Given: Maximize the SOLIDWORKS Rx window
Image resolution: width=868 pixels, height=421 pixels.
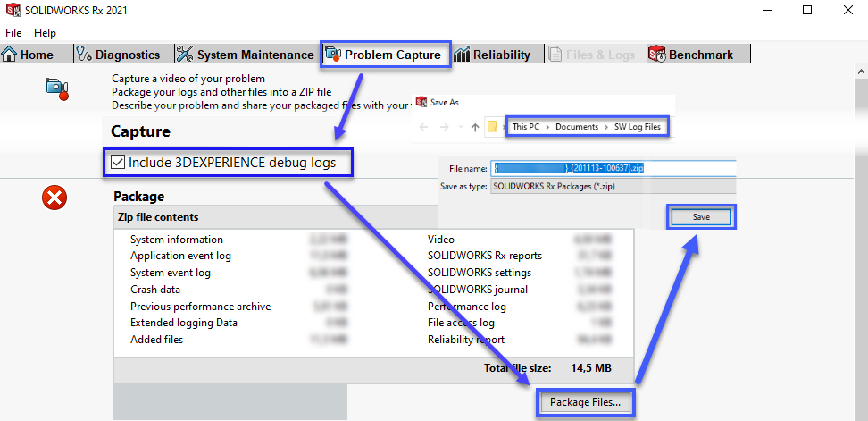Looking at the screenshot, I should pyautogui.click(x=807, y=10).
